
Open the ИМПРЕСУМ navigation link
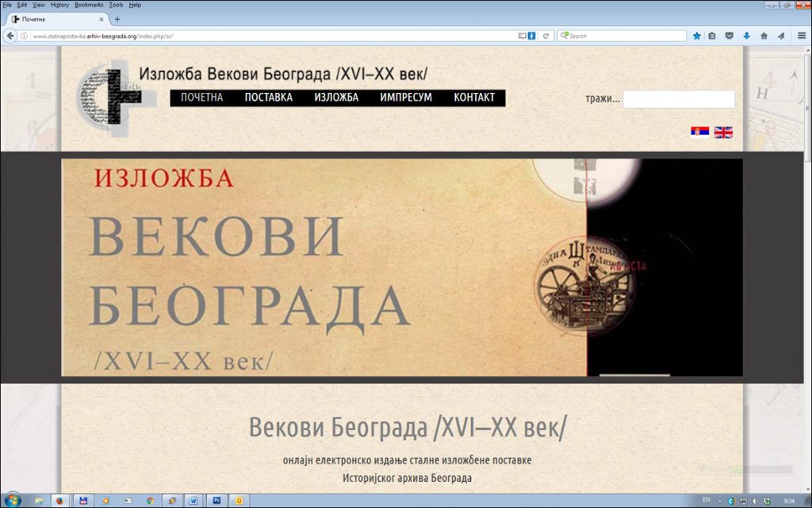point(405,98)
